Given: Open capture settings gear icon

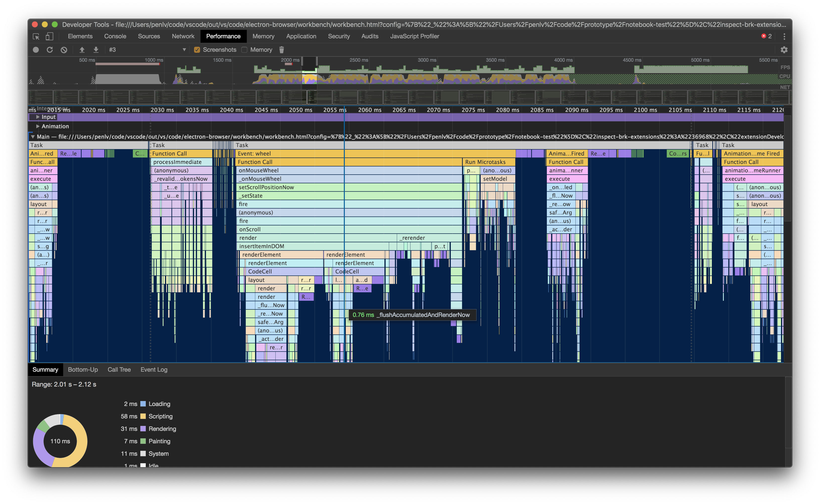Looking at the screenshot, I should [784, 50].
